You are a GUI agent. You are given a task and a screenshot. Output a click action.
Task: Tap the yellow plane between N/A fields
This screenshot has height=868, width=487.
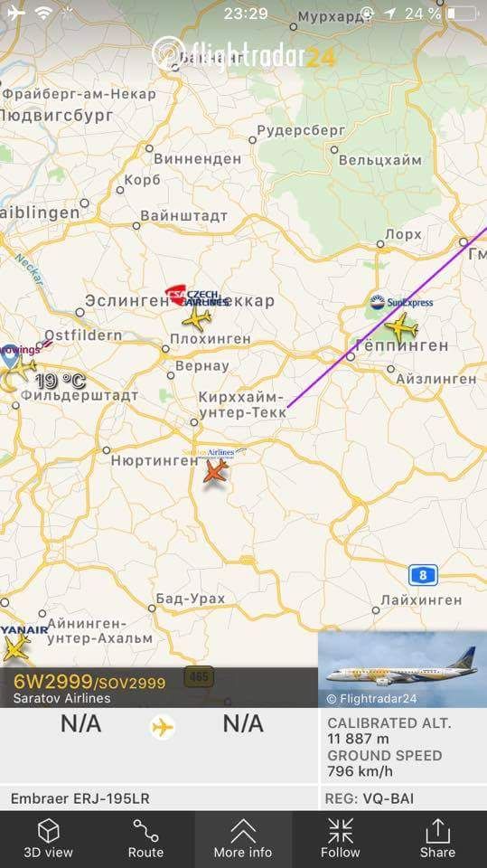tap(163, 727)
